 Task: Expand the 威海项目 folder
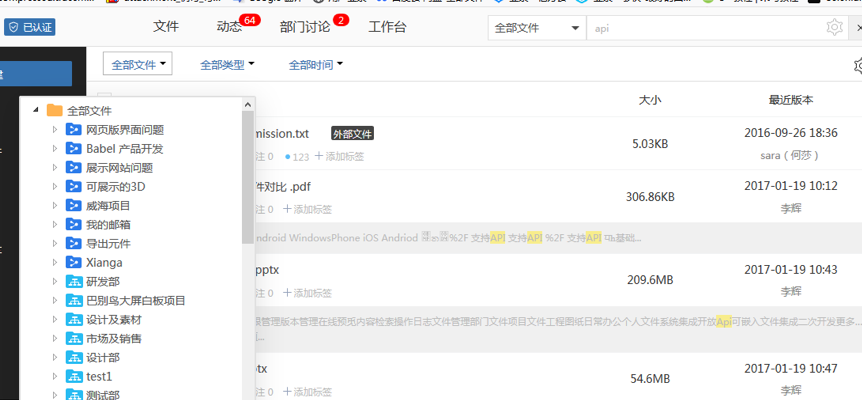(x=54, y=206)
